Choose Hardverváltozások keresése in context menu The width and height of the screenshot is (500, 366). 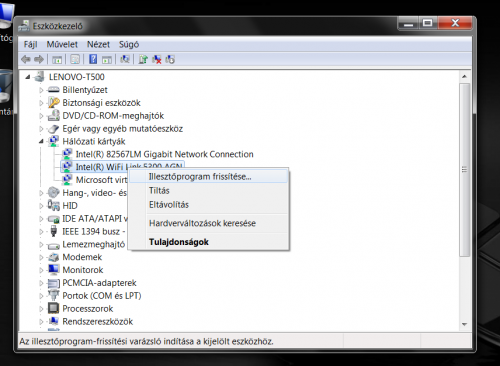tap(208, 223)
